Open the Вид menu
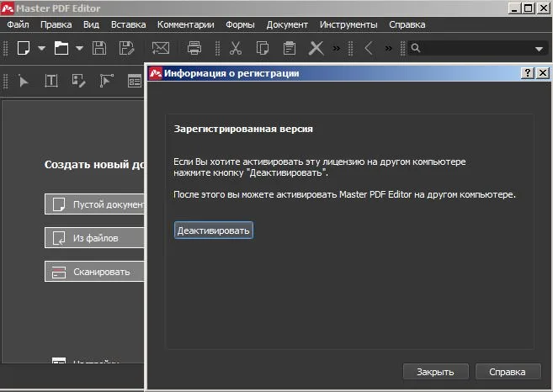This screenshot has height=392, width=553. 91,24
